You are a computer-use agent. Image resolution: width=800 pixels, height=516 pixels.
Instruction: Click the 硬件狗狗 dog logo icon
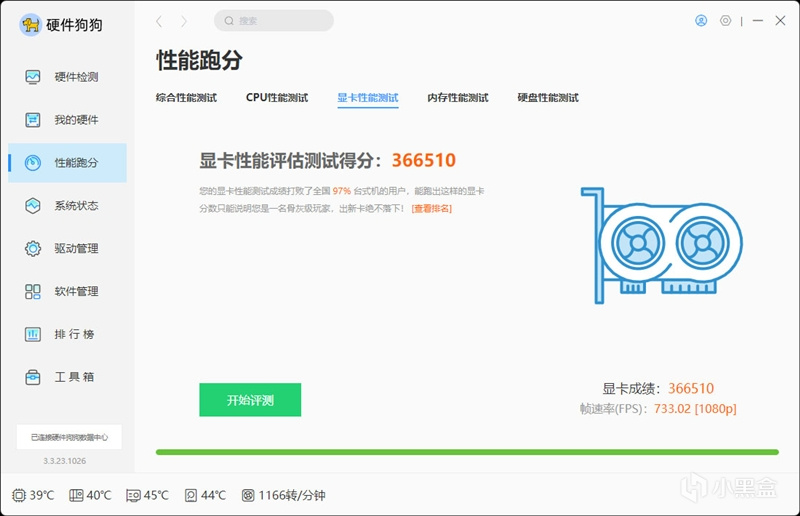click(x=30, y=24)
